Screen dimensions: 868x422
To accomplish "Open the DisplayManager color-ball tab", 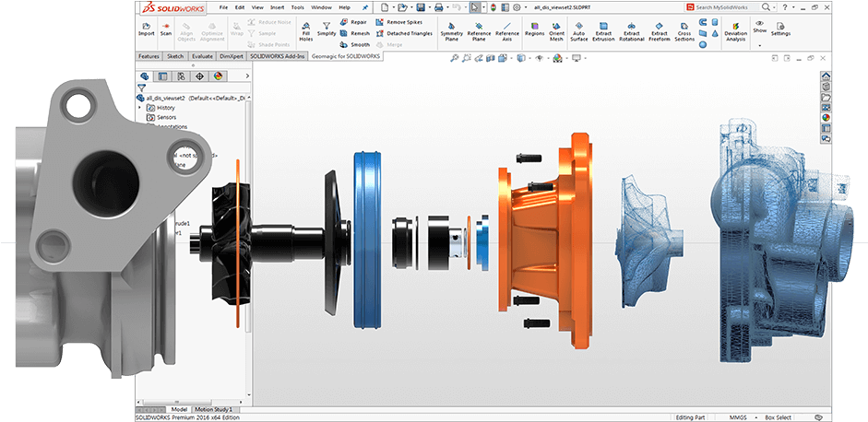I will (x=218, y=76).
